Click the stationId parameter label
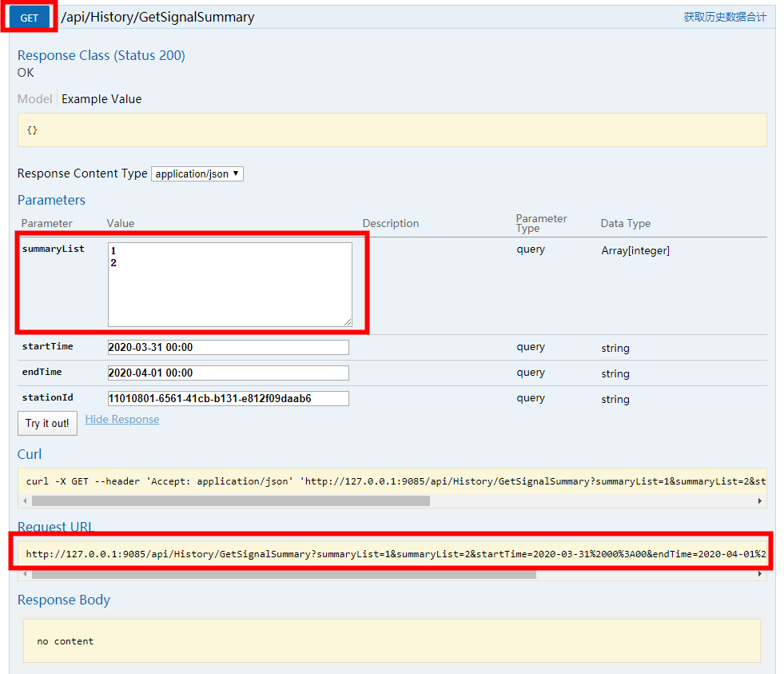784x674 pixels. tap(47, 397)
